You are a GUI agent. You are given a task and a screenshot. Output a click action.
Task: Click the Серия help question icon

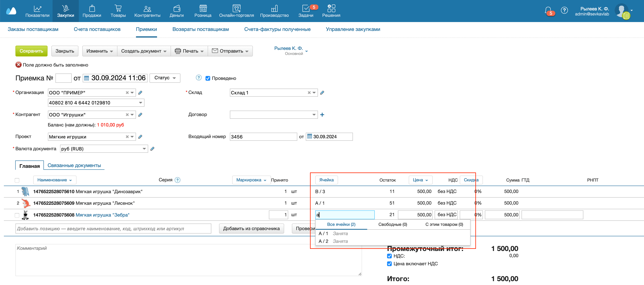click(178, 180)
